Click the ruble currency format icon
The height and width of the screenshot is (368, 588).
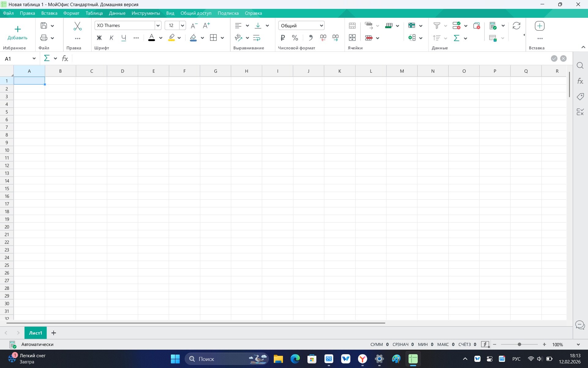point(283,38)
